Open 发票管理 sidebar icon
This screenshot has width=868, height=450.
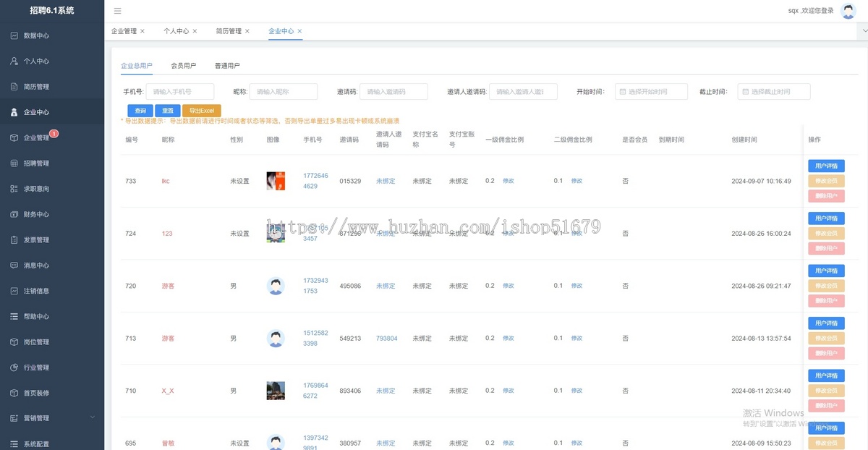coord(14,239)
